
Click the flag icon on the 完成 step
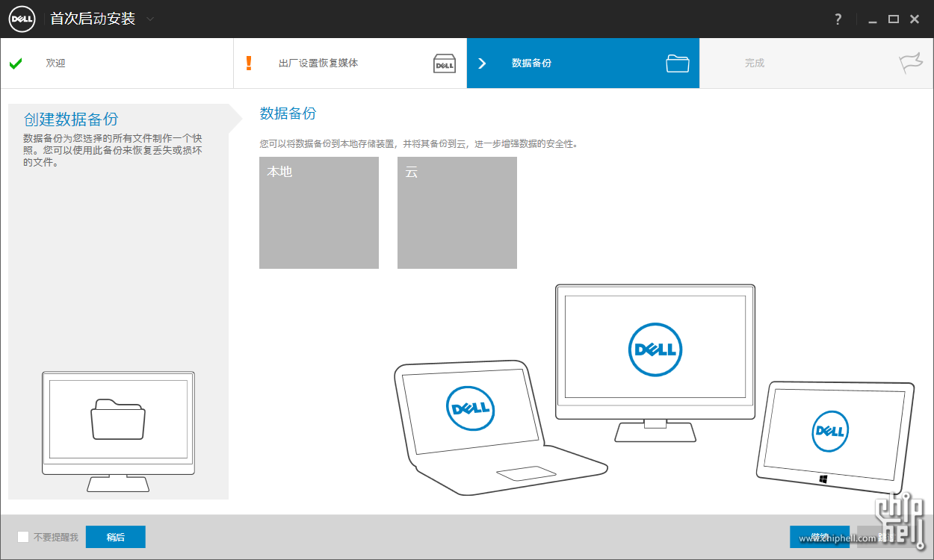[x=911, y=63]
